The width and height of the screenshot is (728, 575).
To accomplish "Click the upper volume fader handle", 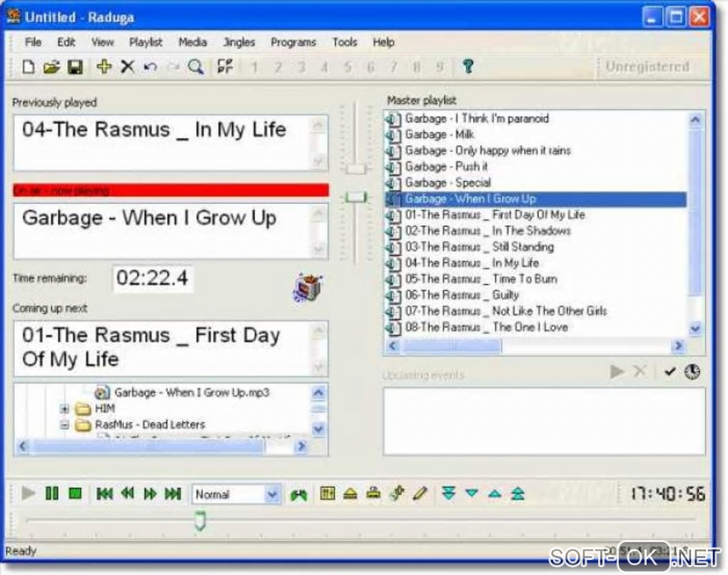I will [x=356, y=169].
